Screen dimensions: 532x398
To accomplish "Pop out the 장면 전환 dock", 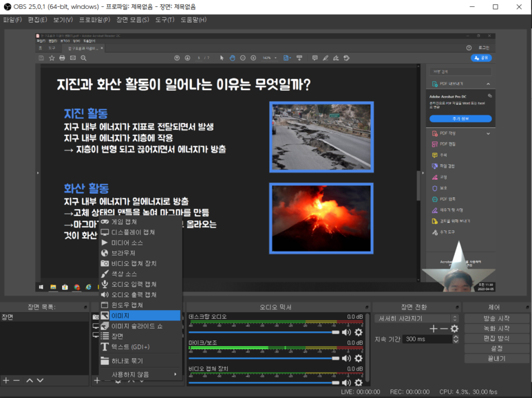I will coord(458,307).
